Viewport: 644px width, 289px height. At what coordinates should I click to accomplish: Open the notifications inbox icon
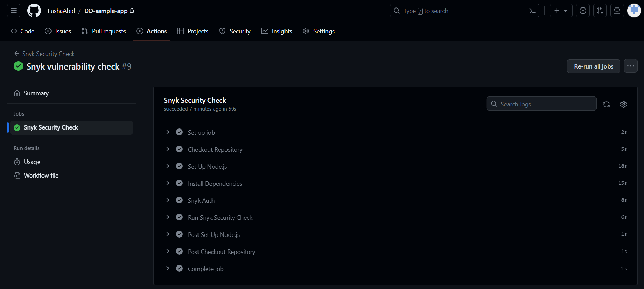click(x=617, y=11)
